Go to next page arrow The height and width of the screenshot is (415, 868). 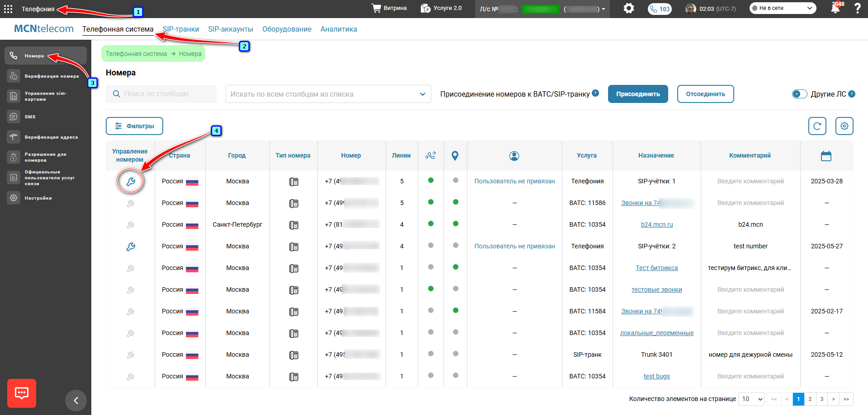[833, 399]
